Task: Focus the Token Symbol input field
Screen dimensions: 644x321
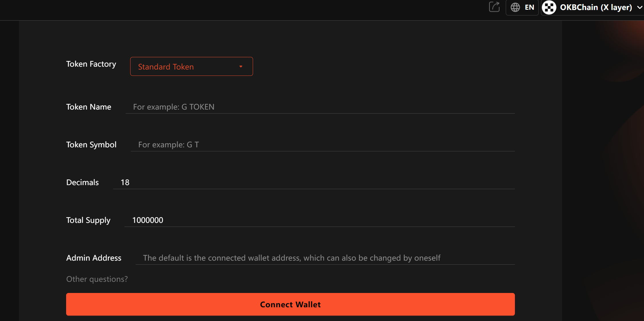Action: pos(323,144)
